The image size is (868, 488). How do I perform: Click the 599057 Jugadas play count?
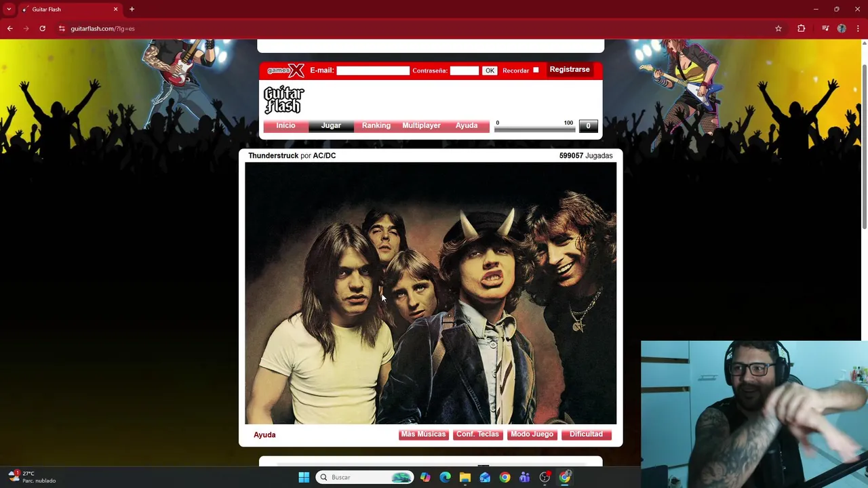[586, 156]
